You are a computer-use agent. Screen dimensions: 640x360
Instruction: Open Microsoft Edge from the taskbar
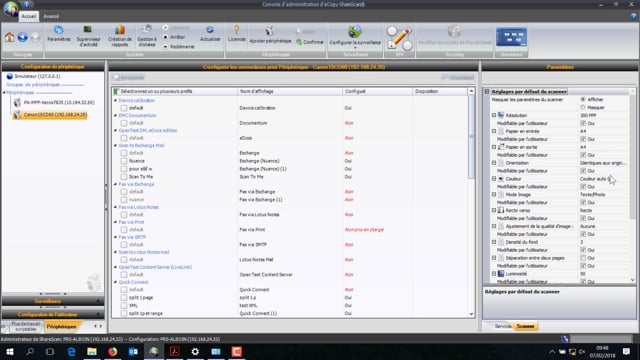pyautogui.click(x=71, y=351)
